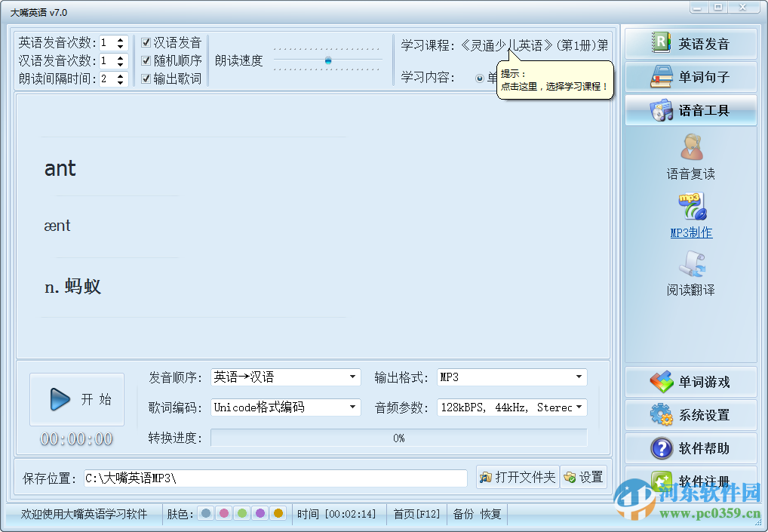
Task: Expand the 发音顺序 dropdown
Action: tap(352, 377)
